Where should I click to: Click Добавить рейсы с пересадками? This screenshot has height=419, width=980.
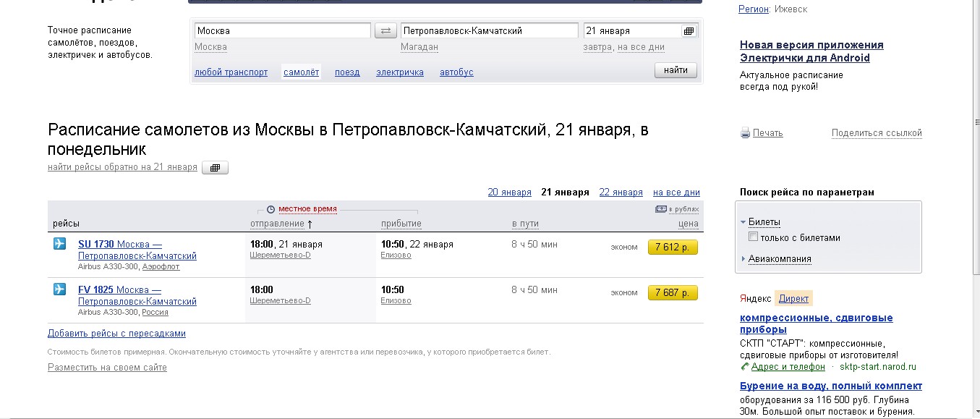pyautogui.click(x=116, y=334)
